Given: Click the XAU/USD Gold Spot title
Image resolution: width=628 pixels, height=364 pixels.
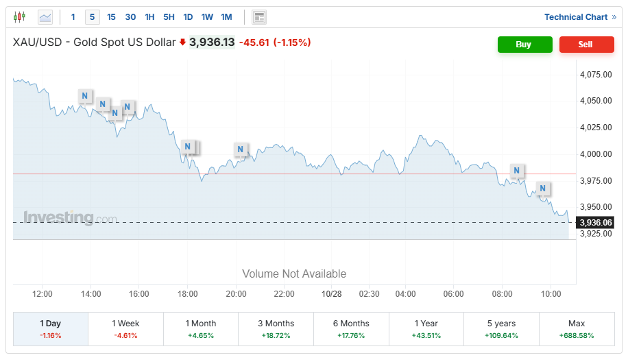Looking at the screenshot, I should point(94,43).
